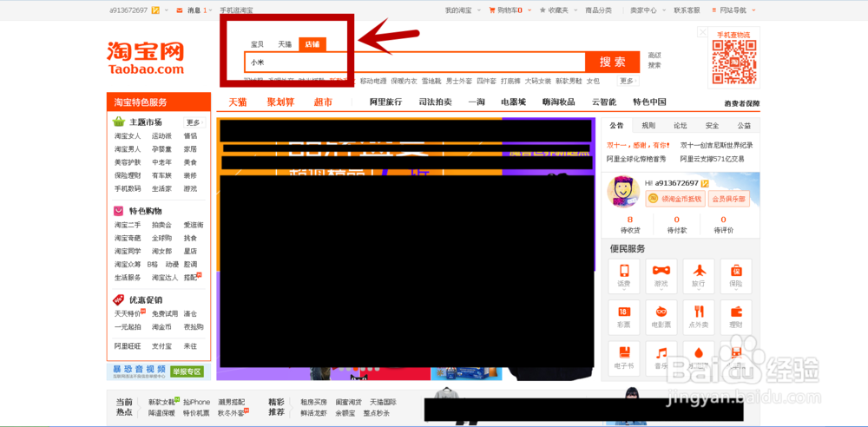Click the gold coin 领淘金币抵钱 button
This screenshot has height=427, width=868.
pos(675,199)
